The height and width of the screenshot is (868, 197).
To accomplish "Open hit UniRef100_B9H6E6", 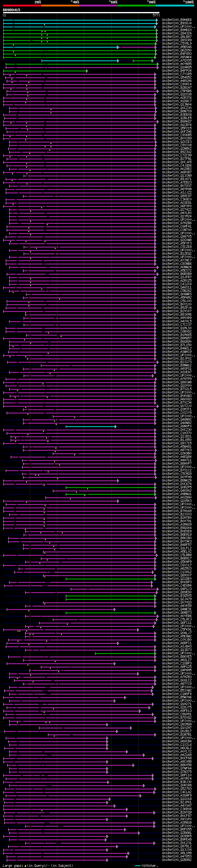I will [x=177, y=20].
